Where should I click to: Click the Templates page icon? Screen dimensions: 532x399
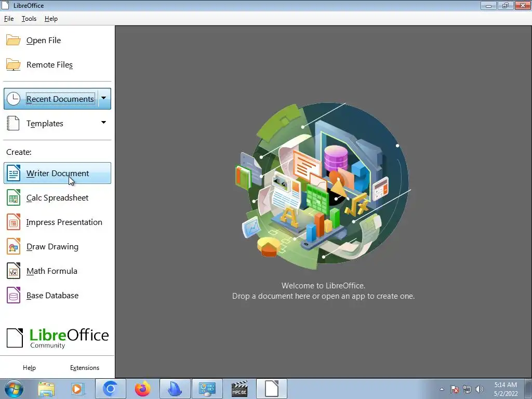coord(13,123)
